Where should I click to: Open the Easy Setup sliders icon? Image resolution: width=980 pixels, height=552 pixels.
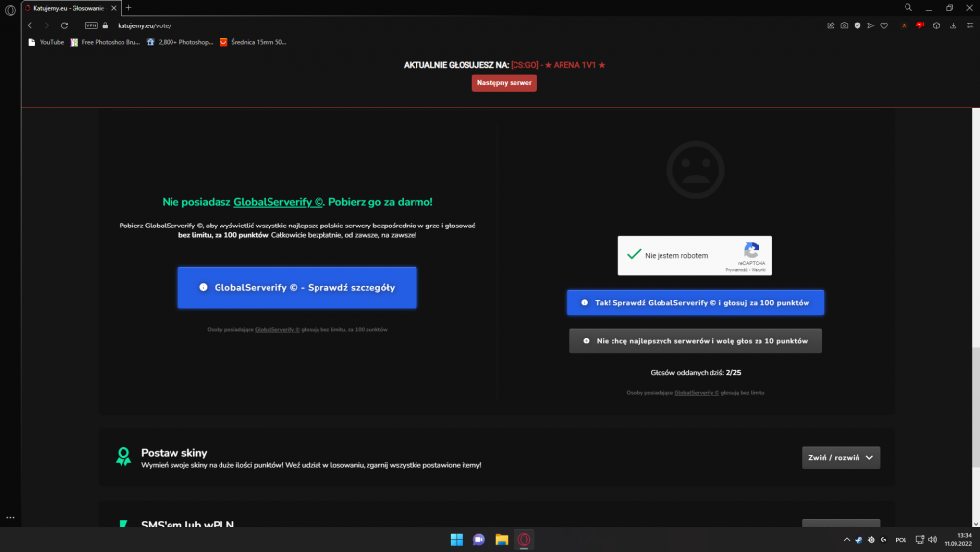pyautogui.click(x=970, y=25)
